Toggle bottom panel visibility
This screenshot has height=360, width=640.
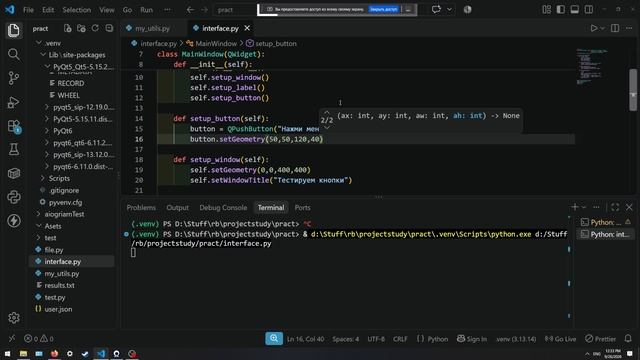[575, 9]
